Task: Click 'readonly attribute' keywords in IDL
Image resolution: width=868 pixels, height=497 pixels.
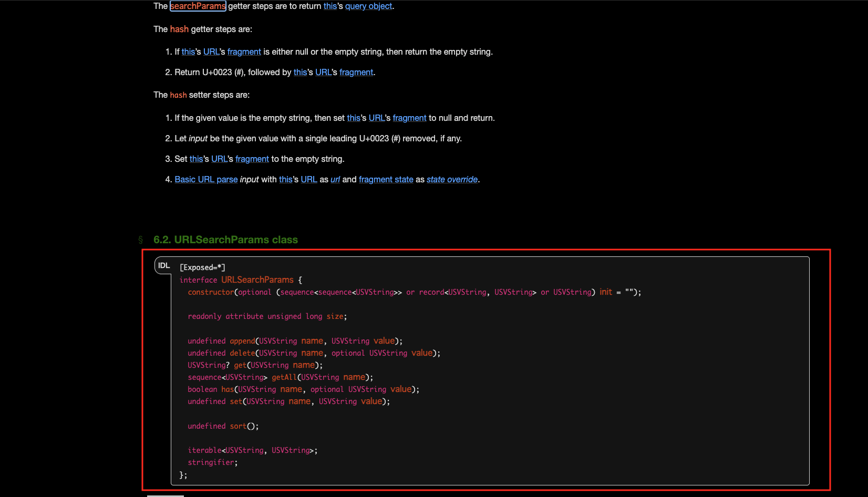Action: coord(225,316)
